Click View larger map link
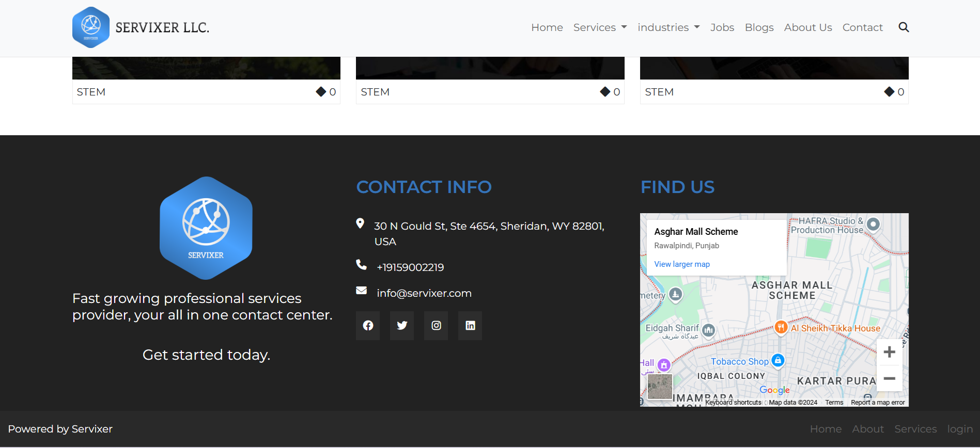This screenshot has width=980, height=448. 682,264
